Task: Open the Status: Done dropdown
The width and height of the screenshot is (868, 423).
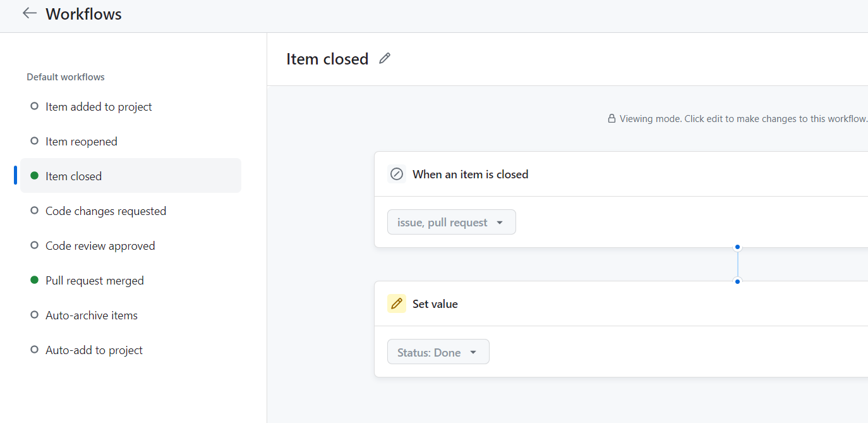Action: [438, 352]
